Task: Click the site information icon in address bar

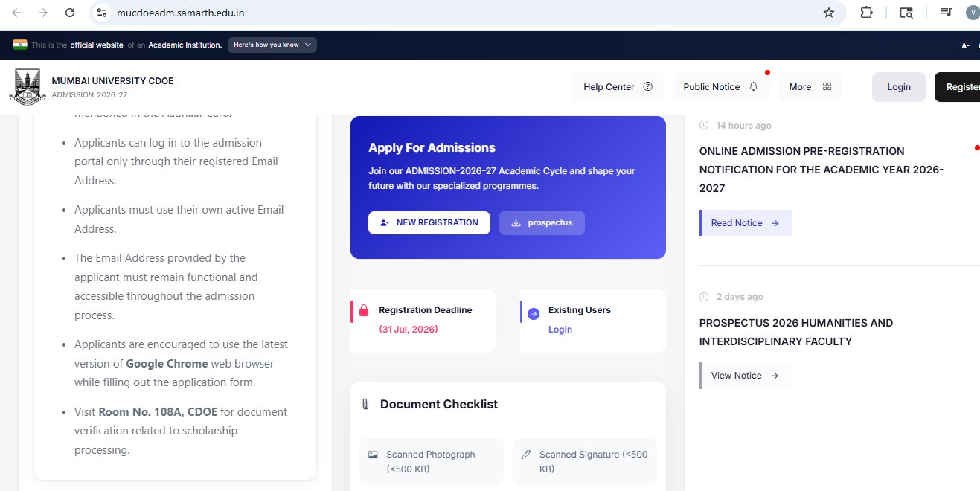Action: click(103, 13)
